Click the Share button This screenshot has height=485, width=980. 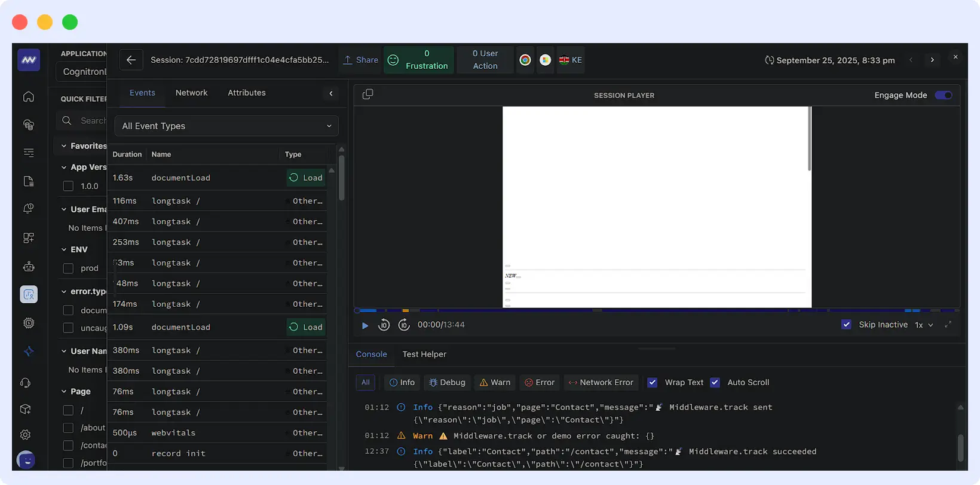pos(361,60)
